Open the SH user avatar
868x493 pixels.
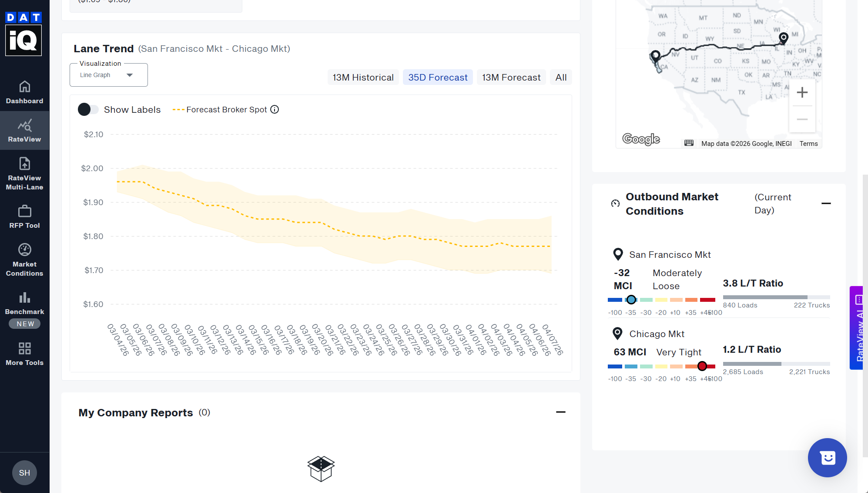click(x=24, y=473)
